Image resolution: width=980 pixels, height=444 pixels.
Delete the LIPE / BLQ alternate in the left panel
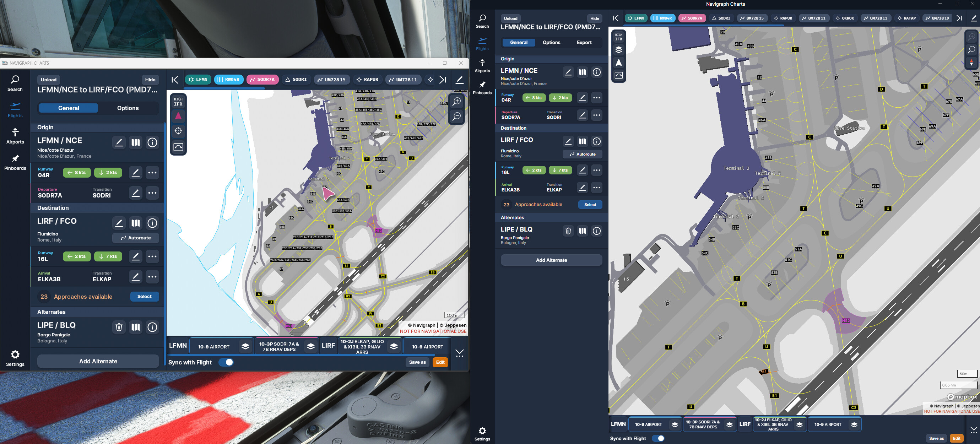[119, 327]
